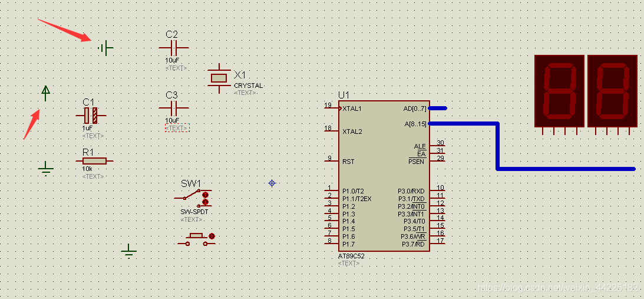Click the 'R1' reference label
Image resolution: width=644 pixels, height=299 pixels.
click(x=88, y=152)
